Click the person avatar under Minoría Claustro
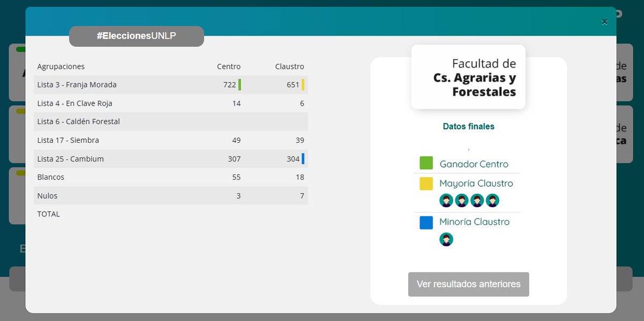 (x=447, y=239)
